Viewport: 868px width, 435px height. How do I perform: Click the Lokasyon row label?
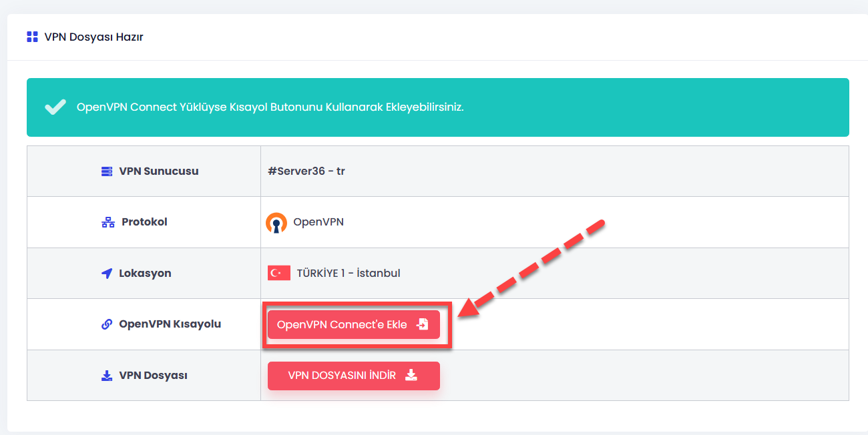pyautogui.click(x=145, y=274)
